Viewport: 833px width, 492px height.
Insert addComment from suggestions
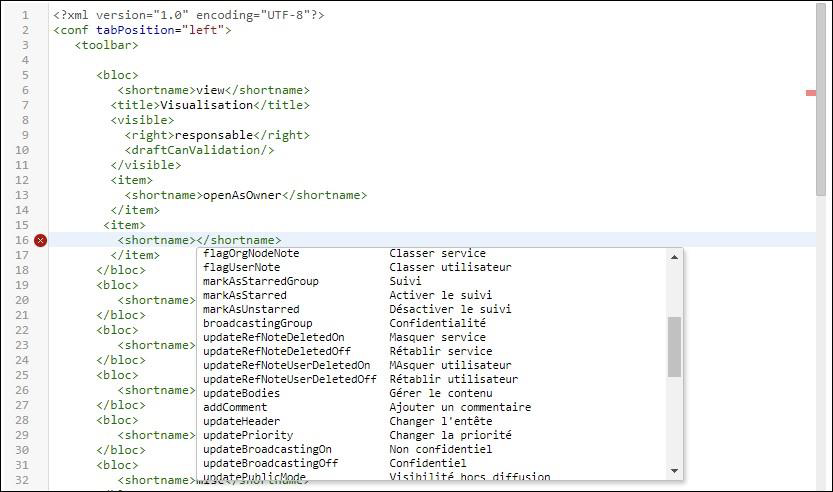(x=234, y=408)
